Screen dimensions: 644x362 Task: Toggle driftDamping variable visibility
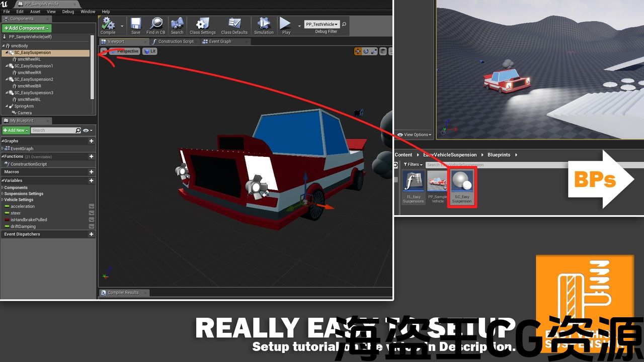[x=92, y=227]
